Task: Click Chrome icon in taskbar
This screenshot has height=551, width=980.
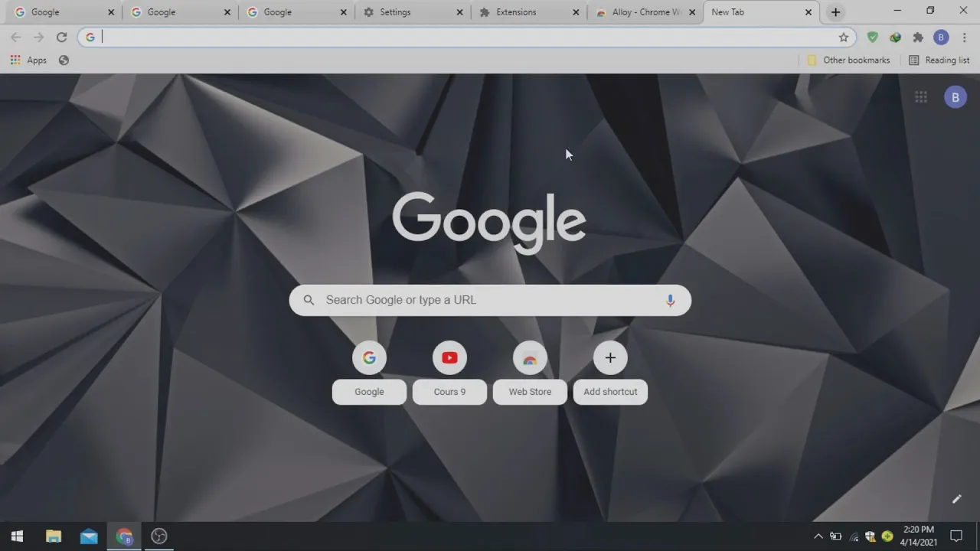Action: 124,536
